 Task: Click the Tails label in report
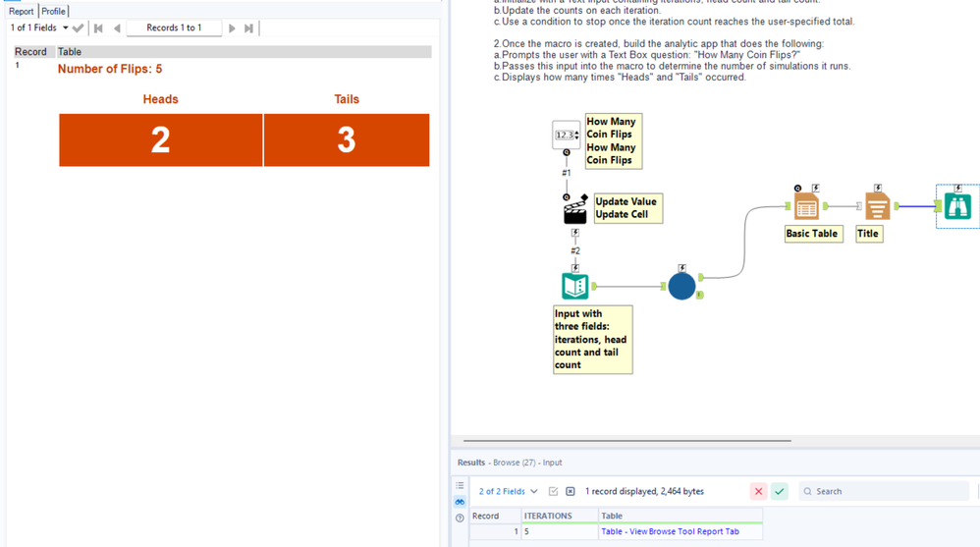pos(347,99)
